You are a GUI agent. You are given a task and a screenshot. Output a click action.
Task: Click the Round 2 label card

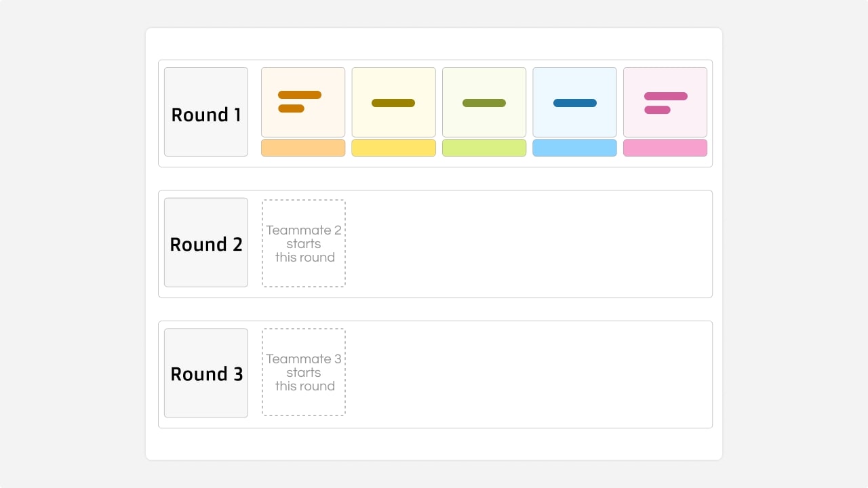tap(206, 243)
